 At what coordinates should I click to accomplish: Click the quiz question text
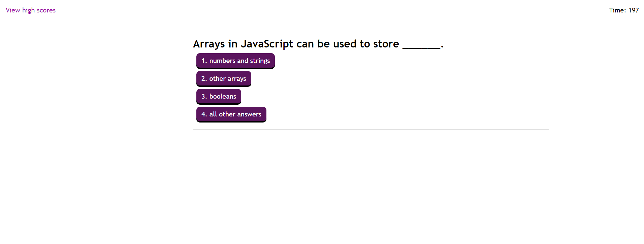click(x=318, y=44)
